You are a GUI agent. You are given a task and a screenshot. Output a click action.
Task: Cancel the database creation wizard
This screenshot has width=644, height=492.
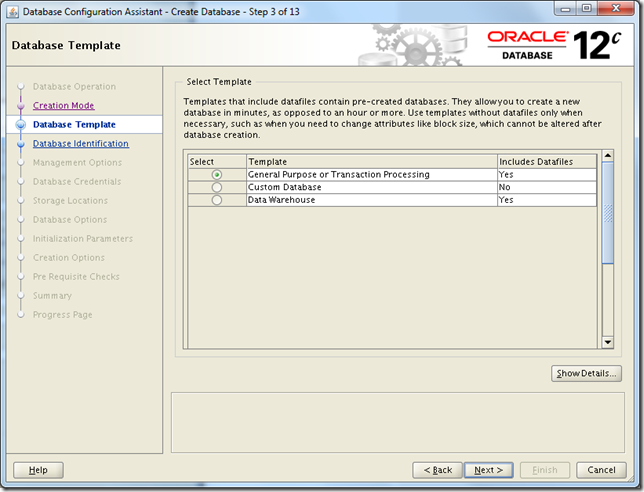(601, 470)
